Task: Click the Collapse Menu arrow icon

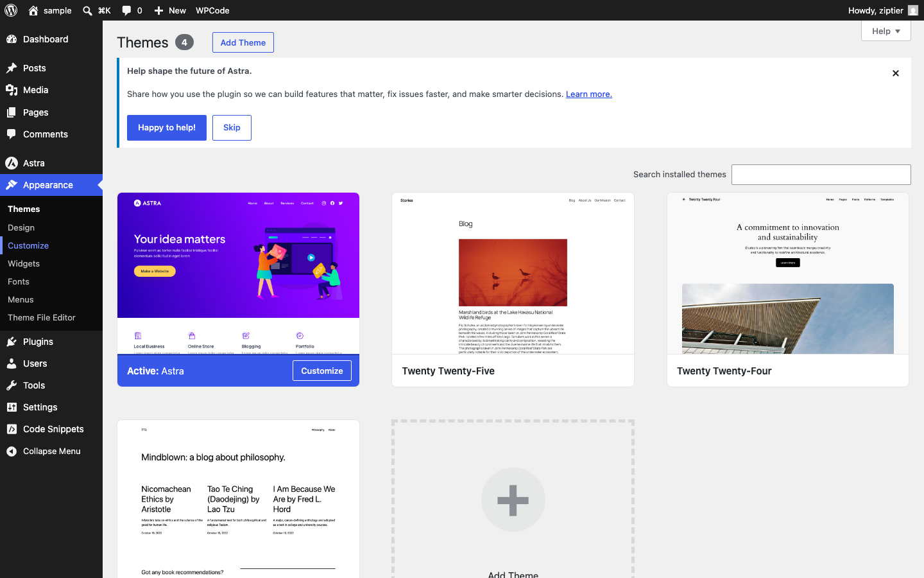Action: pos(12,451)
